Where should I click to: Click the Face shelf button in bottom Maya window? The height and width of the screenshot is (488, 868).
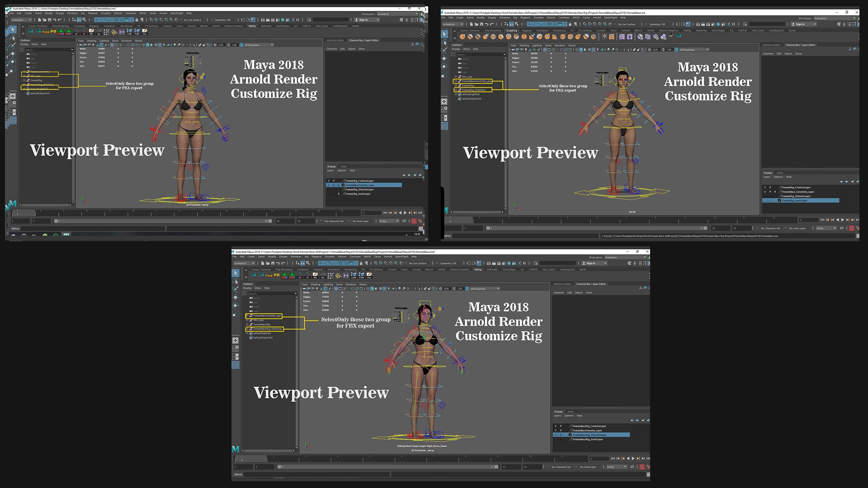coord(269,276)
